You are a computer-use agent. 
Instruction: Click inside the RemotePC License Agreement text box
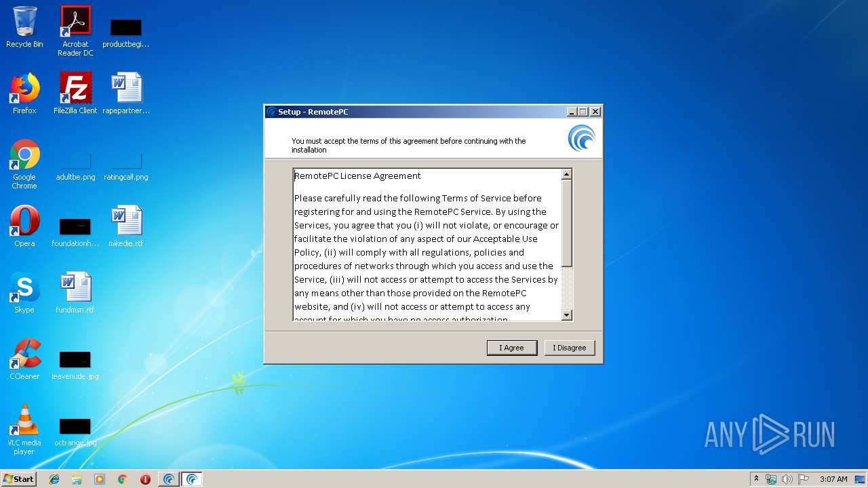coord(427,245)
